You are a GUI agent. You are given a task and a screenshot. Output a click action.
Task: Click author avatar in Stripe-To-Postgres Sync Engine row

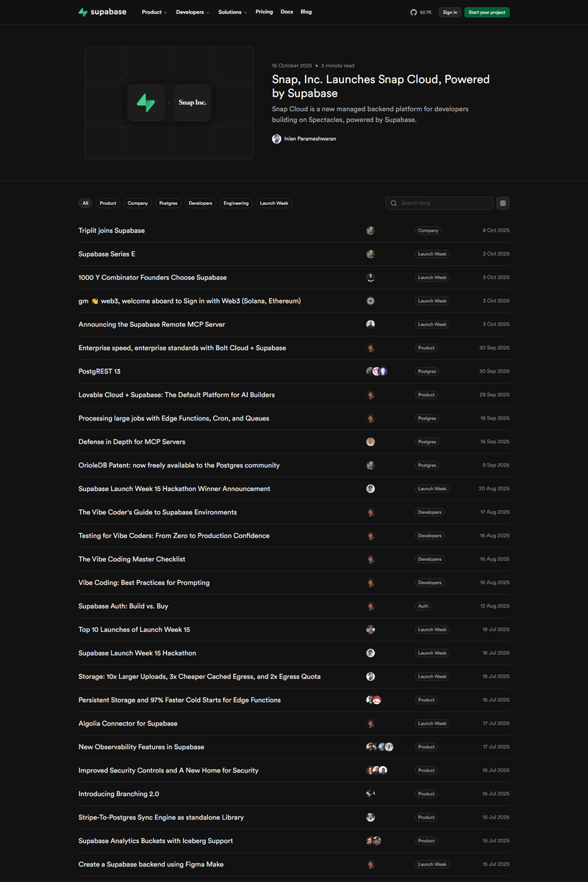pos(370,817)
